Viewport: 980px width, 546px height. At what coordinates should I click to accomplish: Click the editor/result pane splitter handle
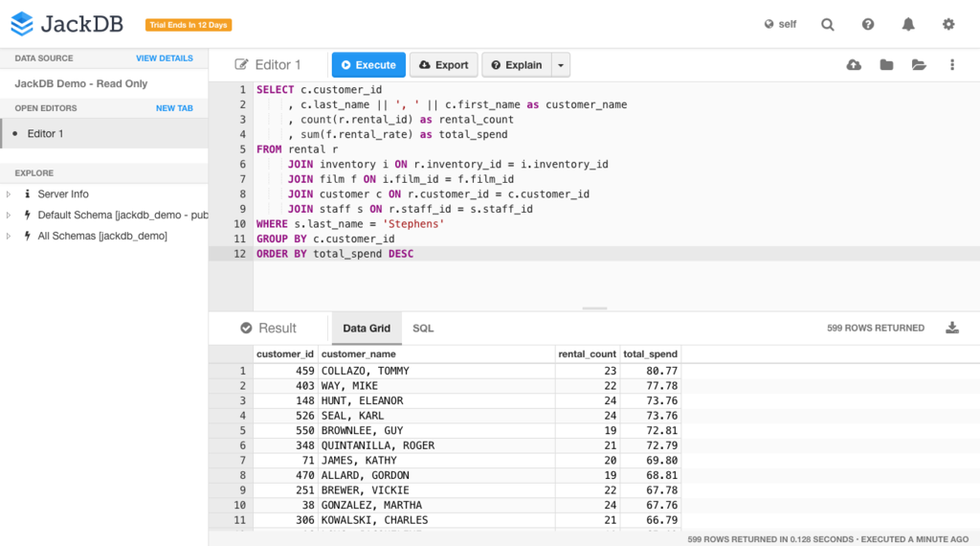(594, 308)
